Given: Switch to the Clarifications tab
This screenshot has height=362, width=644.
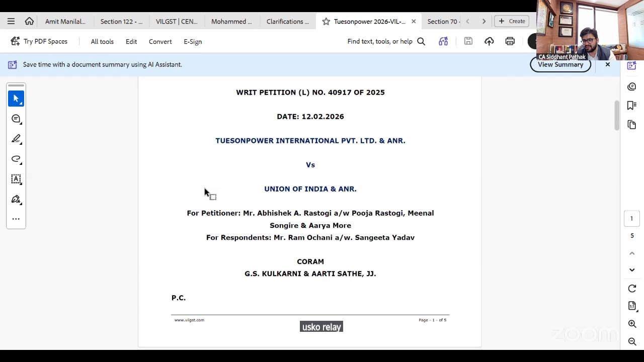Looking at the screenshot, I should [x=288, y=21].
